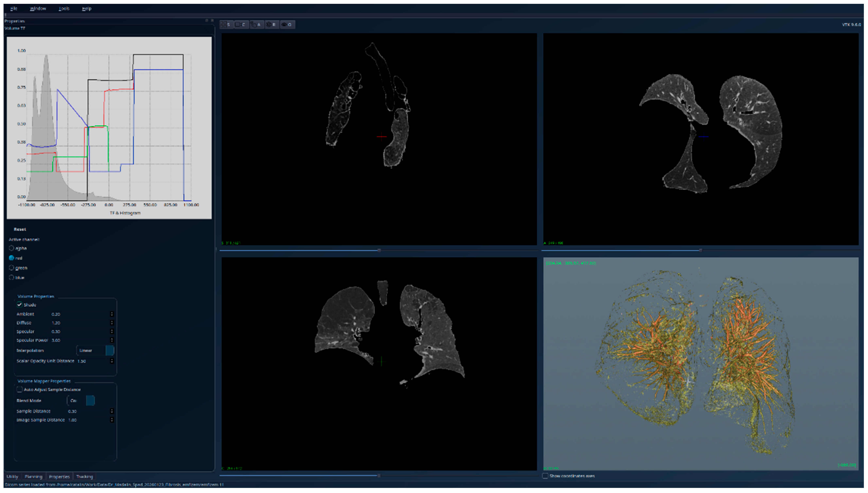Screen dimensions: 868x493
Task: Click the C camera toolbar icon
Action: pos(241,25)
